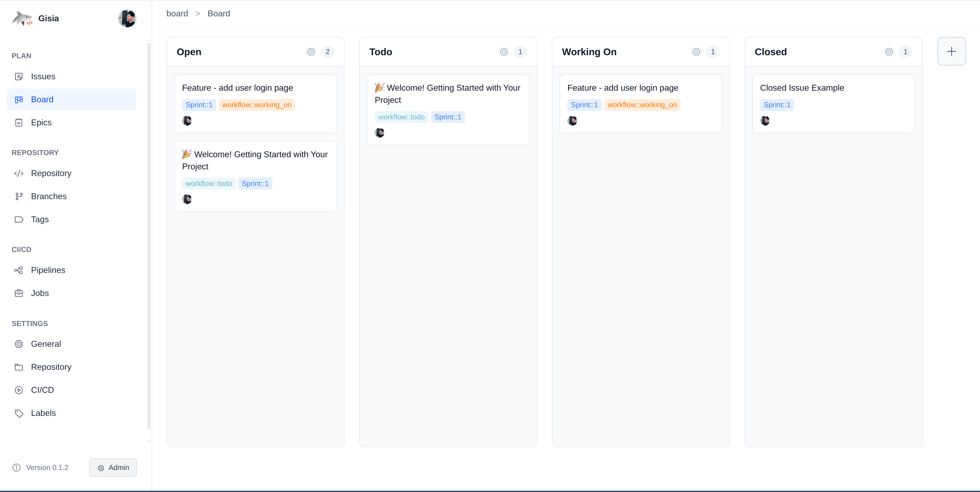This screenshot has width=980, height=492.
Task: Open Working On column settings gear
Action: (696, 52)
